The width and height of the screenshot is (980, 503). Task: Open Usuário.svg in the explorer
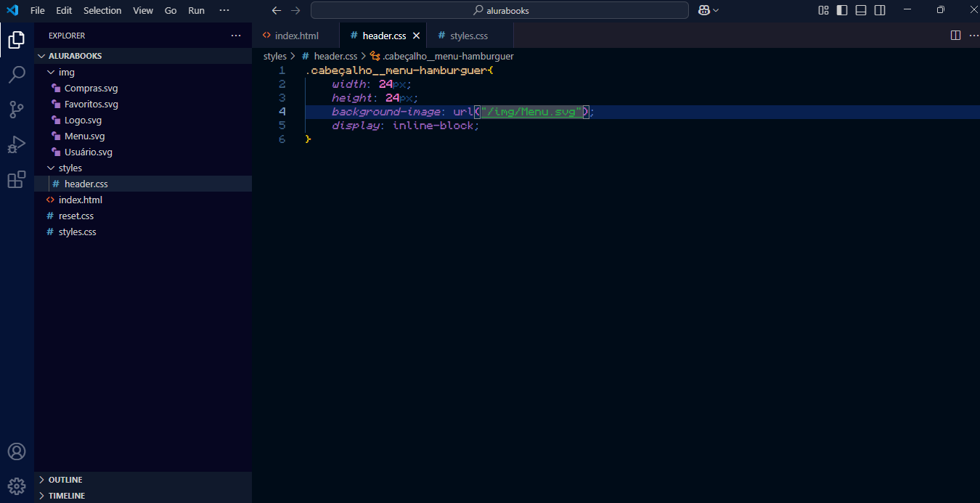click(x=143, y=152)
